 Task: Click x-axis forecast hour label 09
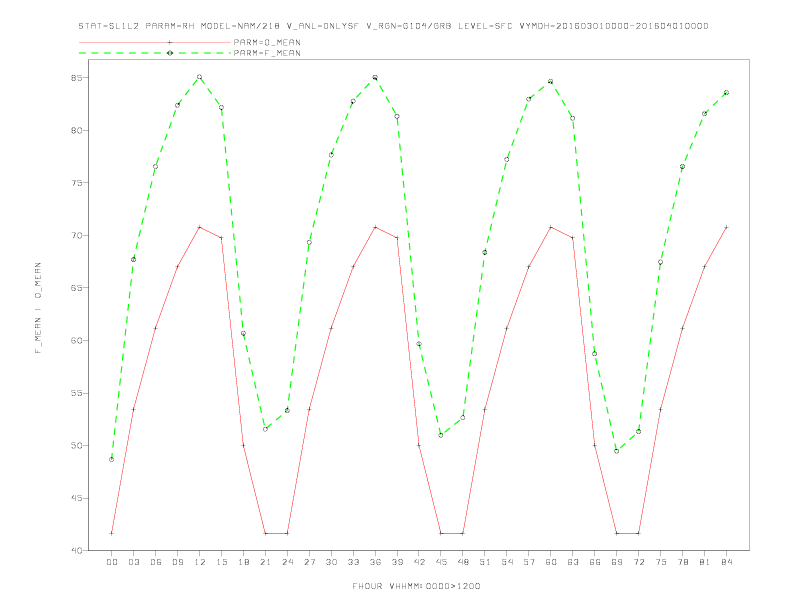178,562
